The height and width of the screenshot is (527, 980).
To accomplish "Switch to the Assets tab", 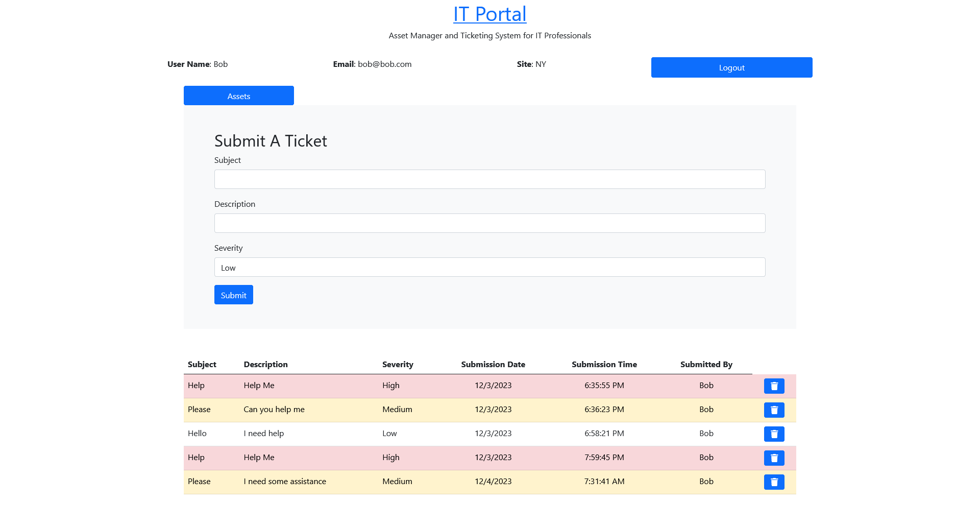I will pos(238,95).
